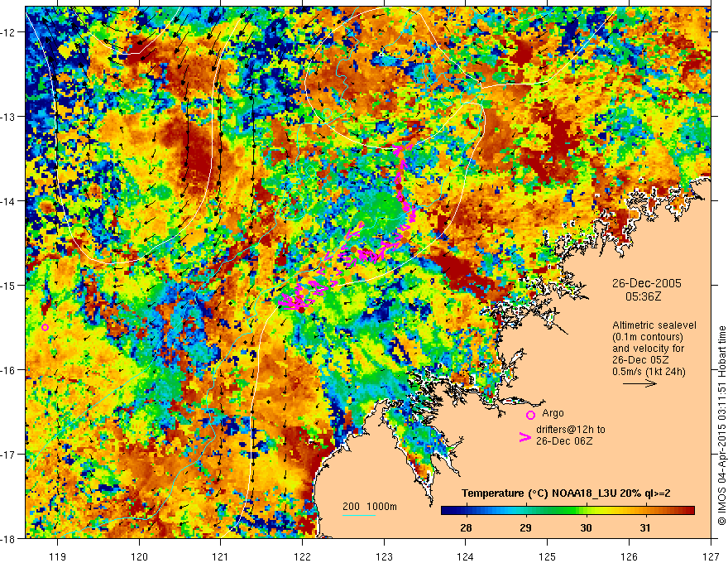Viewport: 728px width, 563px height.
Task: Click the cyan bathymetry legend line
Action: pos(359,515)
